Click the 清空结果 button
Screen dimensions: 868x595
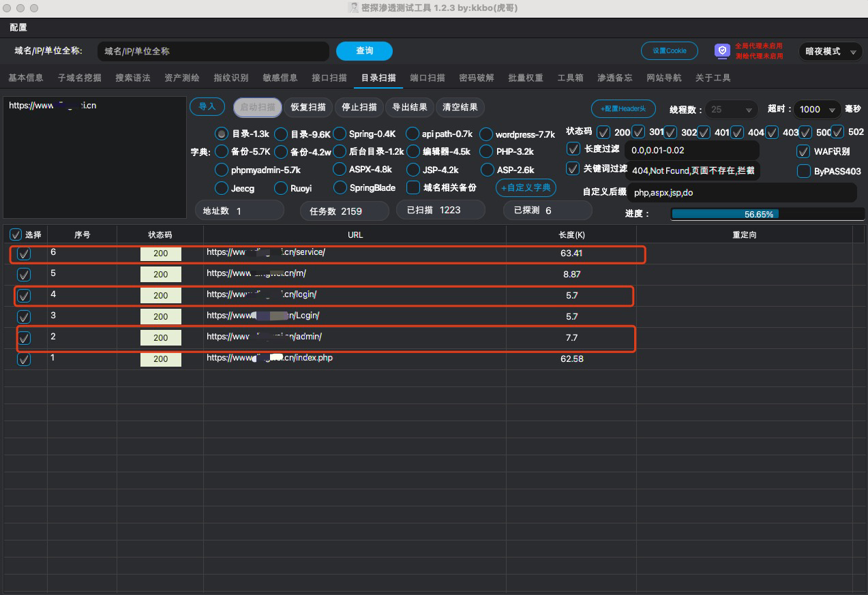click(x=460, y=107)
